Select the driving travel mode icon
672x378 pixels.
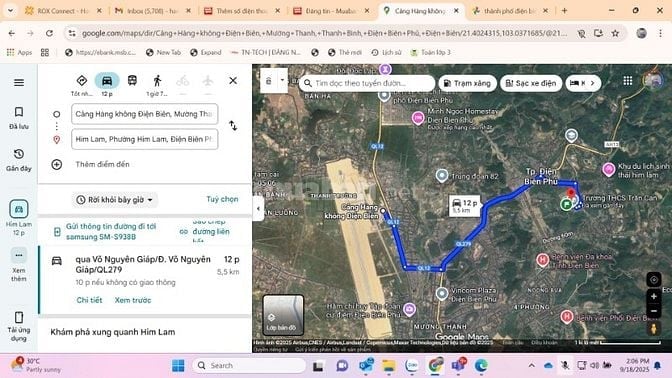(107, 81)
